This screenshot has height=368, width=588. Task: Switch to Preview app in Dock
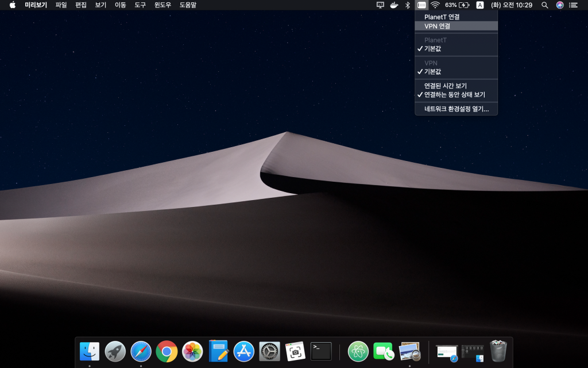409,351
